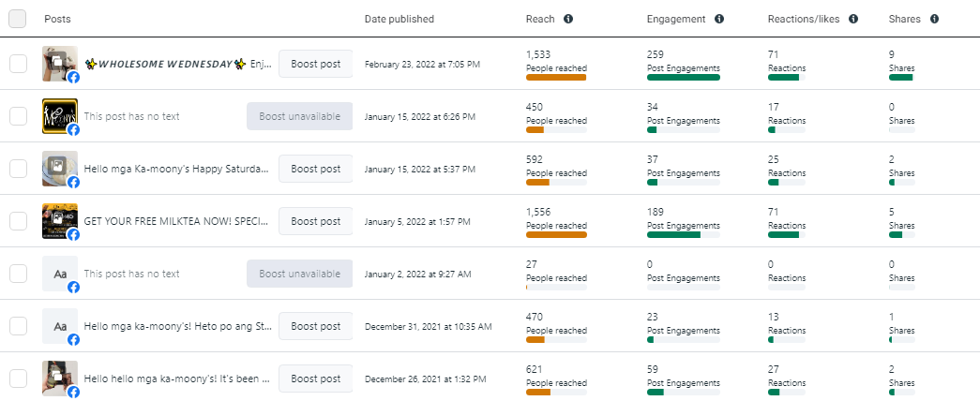Check the box for the December 26 post
The height and width of the screenshot is (401, 980).
tap(18, 379)
